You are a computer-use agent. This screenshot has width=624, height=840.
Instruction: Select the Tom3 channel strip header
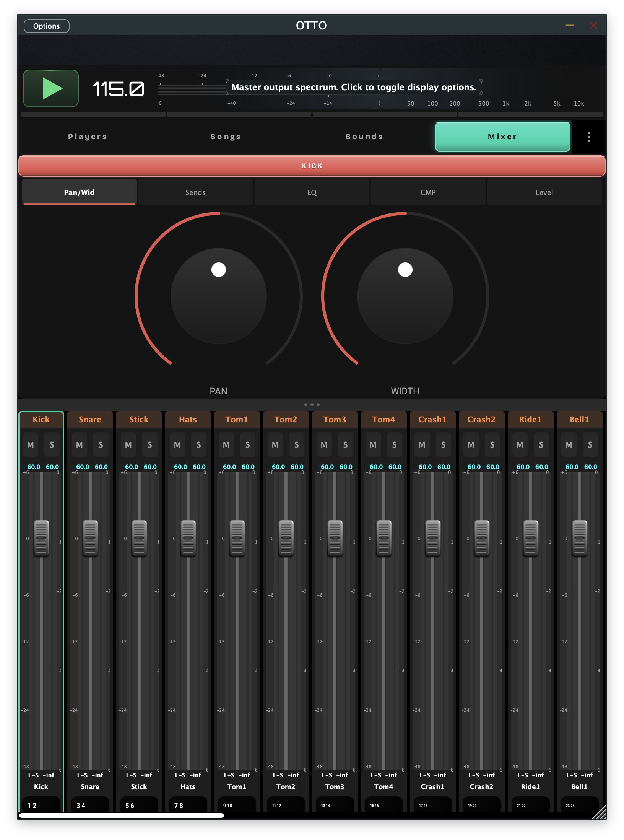click(335, 419)
